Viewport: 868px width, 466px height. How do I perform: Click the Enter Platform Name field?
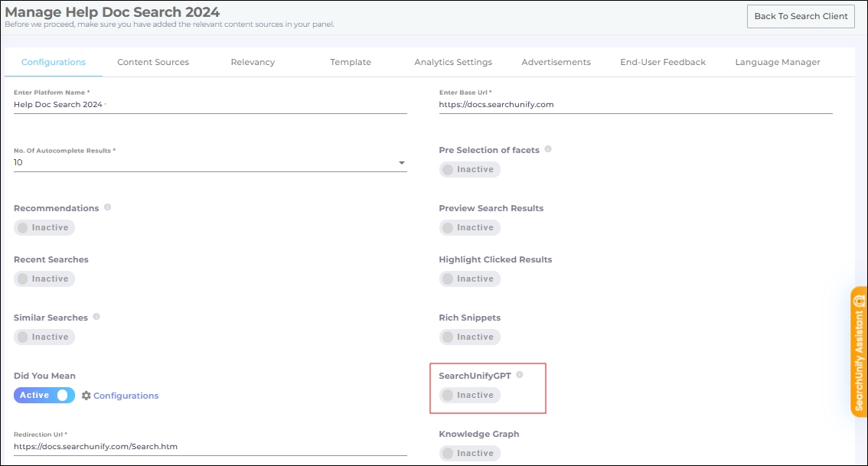click(210, 104)
